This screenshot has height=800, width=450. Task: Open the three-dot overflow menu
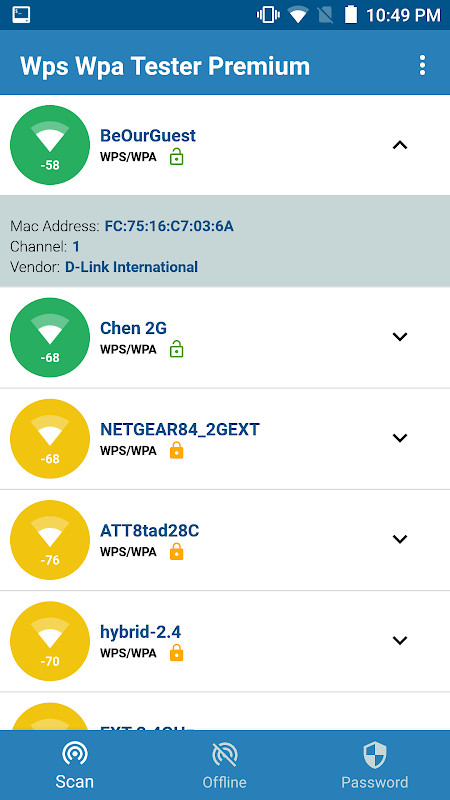click(x=422, y=66)
